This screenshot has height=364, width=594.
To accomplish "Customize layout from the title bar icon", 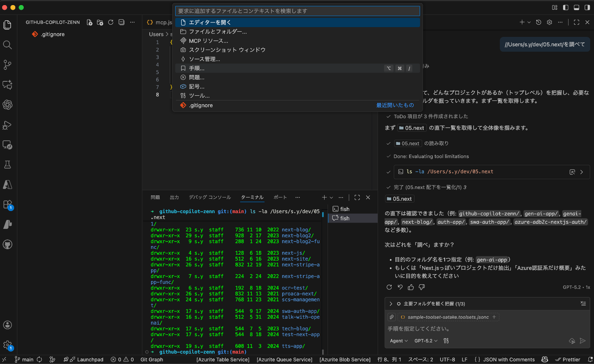I will [555, 8].
